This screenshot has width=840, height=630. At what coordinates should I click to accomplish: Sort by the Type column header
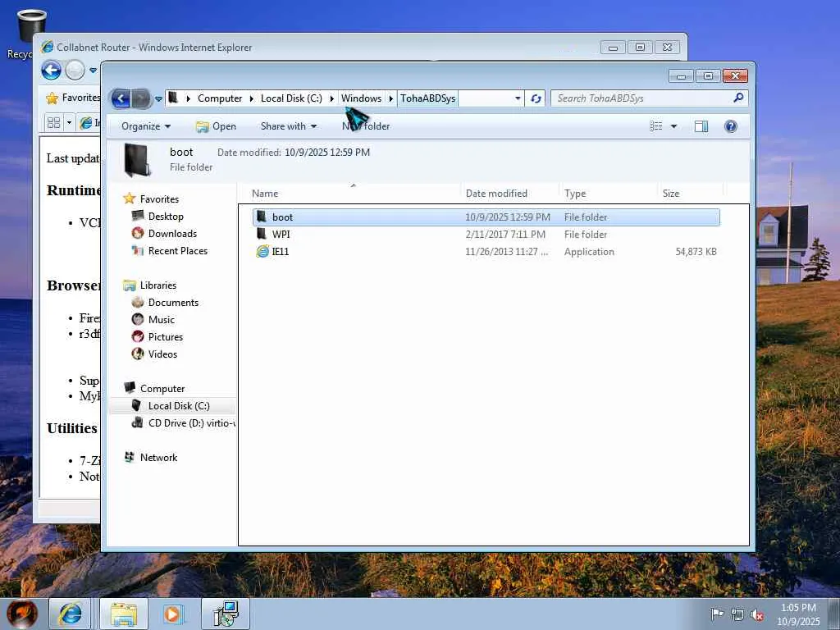tap(608, 194)
